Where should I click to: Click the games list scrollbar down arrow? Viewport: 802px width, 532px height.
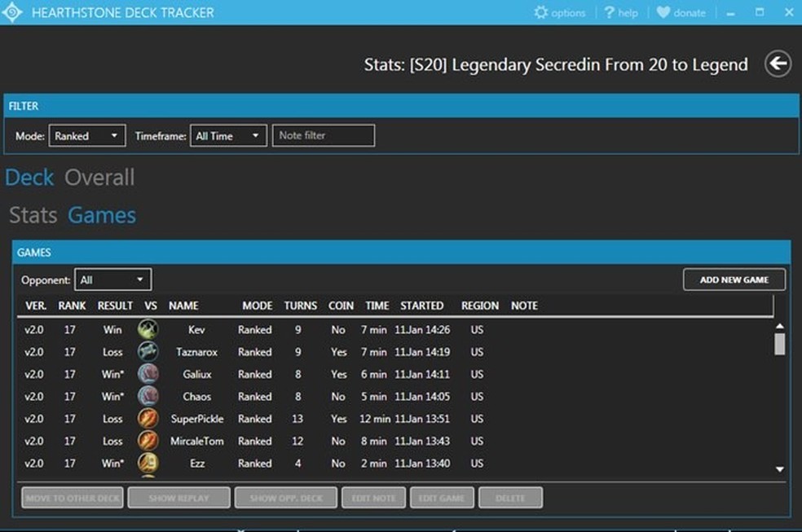click(779, 469)
